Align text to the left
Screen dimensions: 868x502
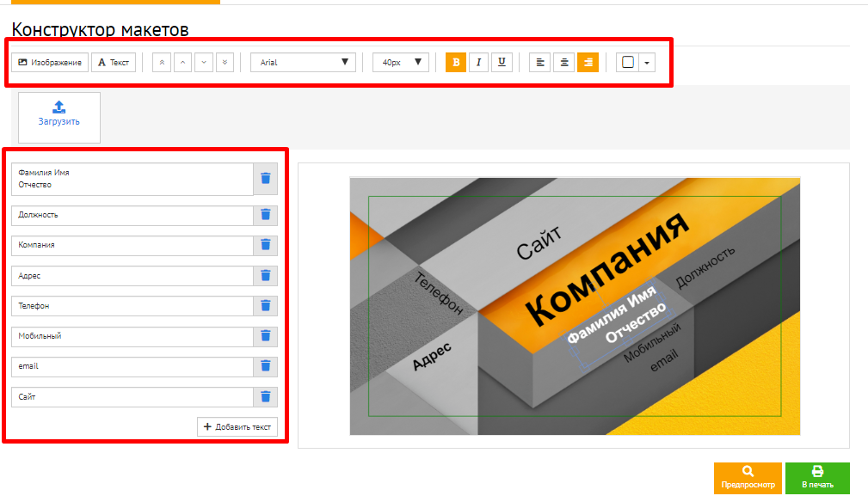coord(540,63)
